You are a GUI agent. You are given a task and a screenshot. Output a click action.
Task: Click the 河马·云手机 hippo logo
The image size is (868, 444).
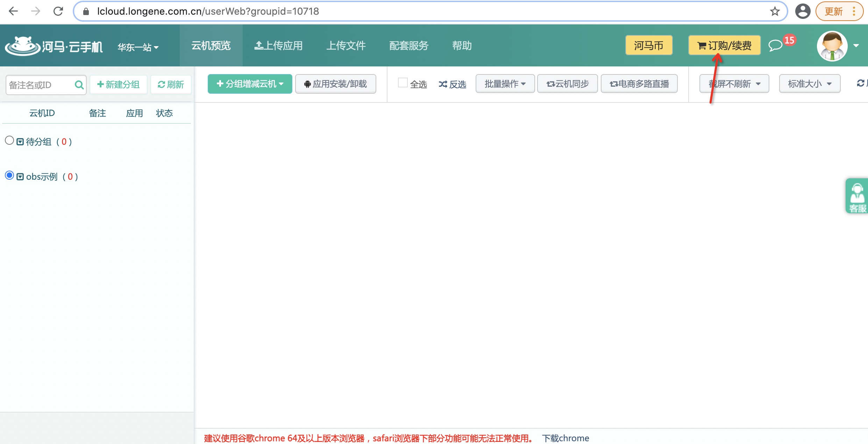[54, 46]
